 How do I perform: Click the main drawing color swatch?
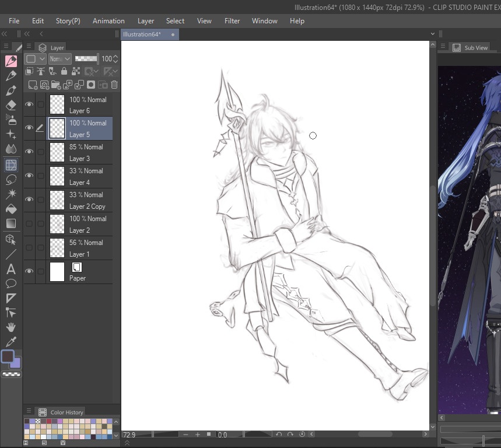point(8,356)
